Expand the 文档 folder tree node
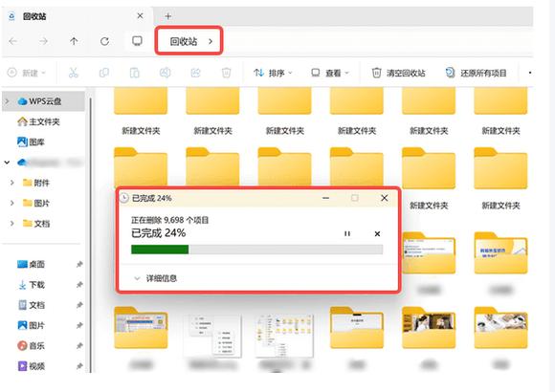The height and width of the screenshot is (392, 555). pos(12,223)
